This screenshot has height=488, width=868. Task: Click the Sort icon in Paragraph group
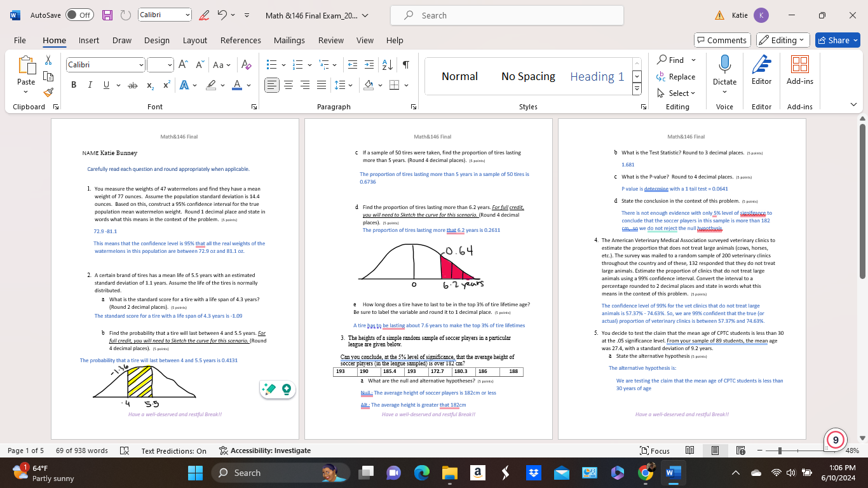click(x=388, y=64)
